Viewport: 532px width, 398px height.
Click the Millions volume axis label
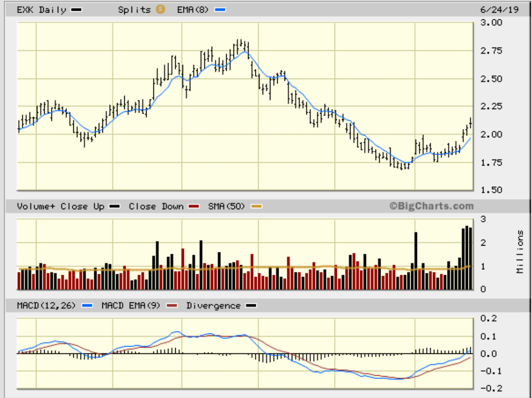(x=520, y=252)
